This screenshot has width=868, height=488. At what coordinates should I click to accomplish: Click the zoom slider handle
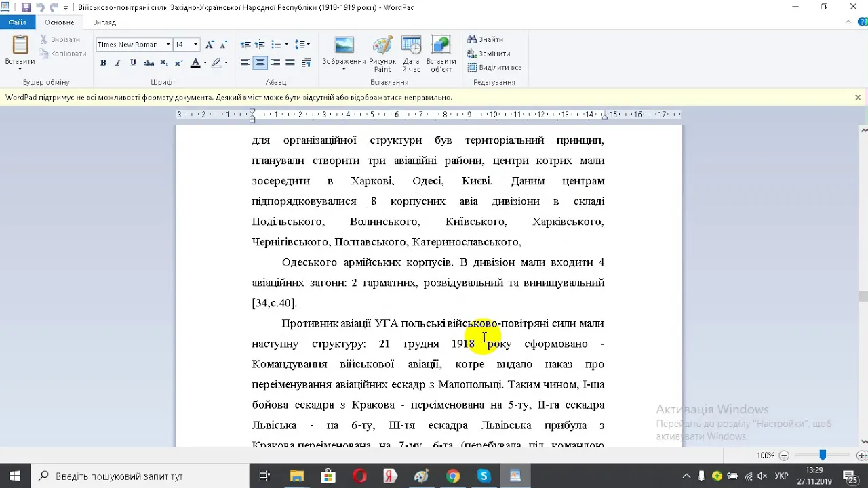(823, 455)
